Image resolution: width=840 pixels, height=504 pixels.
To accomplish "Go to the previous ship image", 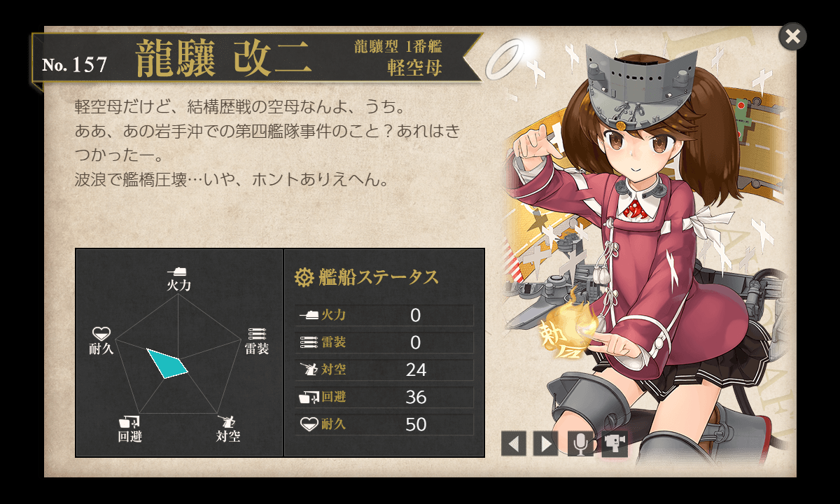I will pyautogui.click(x=514, y=443).
